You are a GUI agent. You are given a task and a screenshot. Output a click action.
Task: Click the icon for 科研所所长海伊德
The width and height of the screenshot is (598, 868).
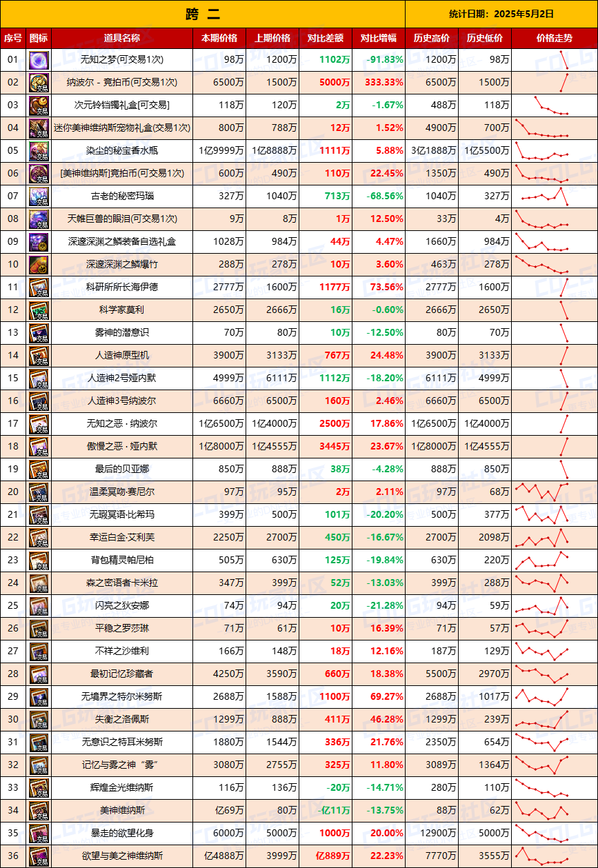[x=39, y=287]
